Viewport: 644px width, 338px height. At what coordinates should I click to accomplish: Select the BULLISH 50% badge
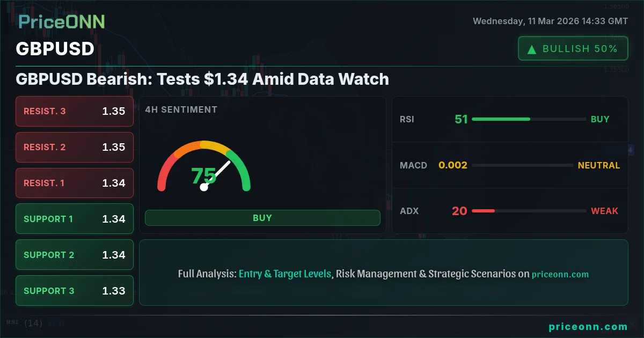coord(573,49)
